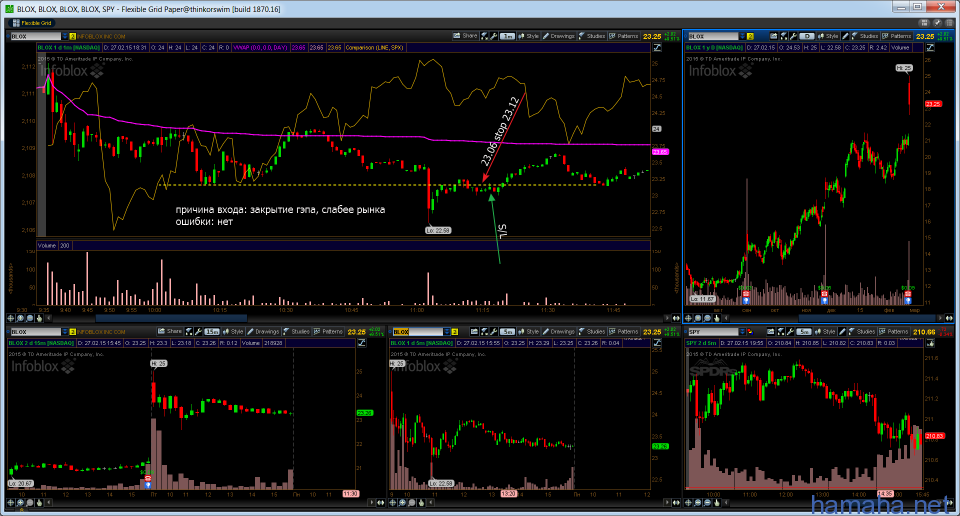Click yellow link number 2 in top-left chart
Screen dimensions: 960x516
pos(72,37)
